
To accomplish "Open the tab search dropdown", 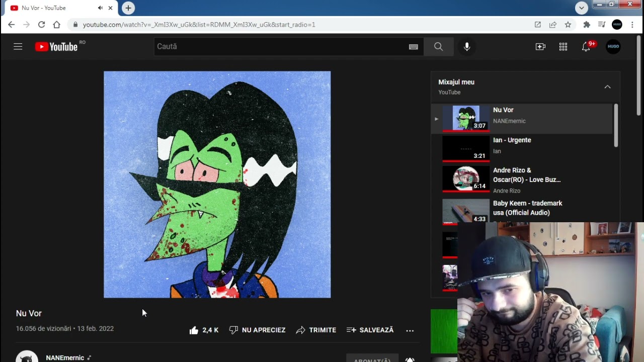I will (582, 8).
